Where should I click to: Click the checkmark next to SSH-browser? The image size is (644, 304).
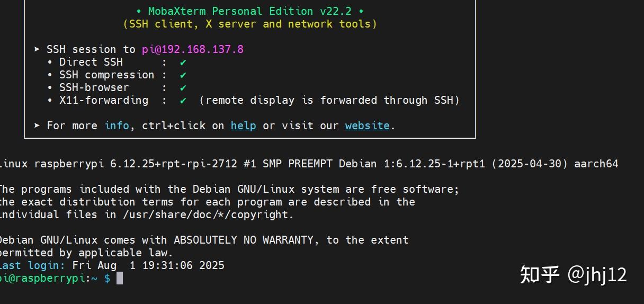coord(183,87)
